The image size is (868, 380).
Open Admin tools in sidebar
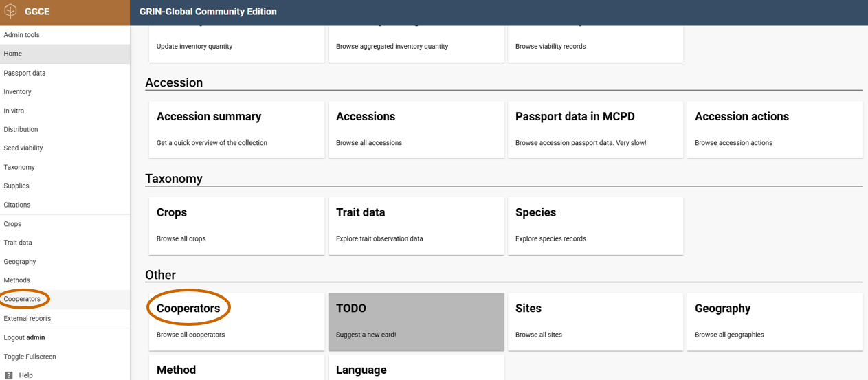(x=22, y=35)
